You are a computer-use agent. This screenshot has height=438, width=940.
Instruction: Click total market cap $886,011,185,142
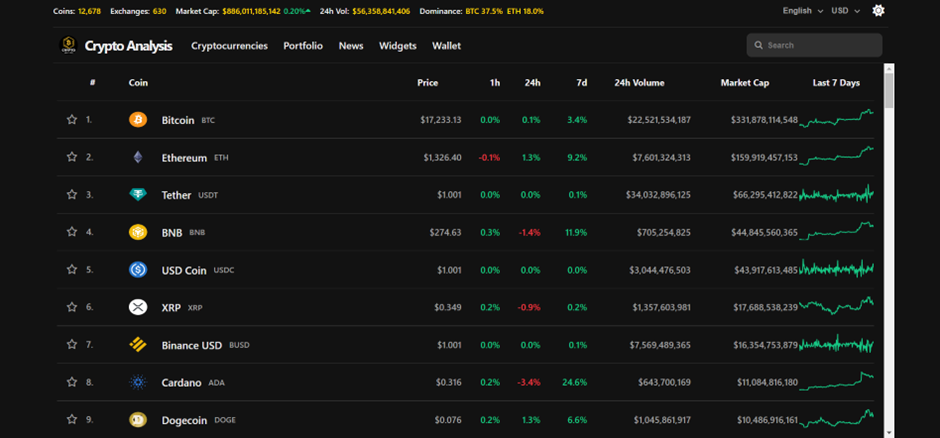click(x=251, y=11)
